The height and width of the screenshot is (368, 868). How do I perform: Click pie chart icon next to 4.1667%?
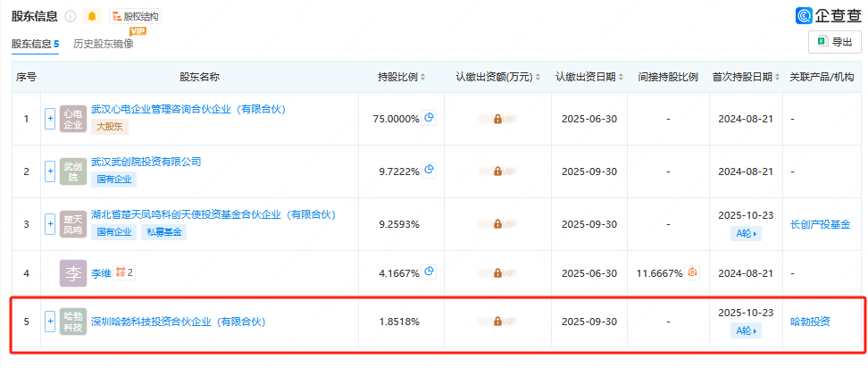(x=429, y=272)
